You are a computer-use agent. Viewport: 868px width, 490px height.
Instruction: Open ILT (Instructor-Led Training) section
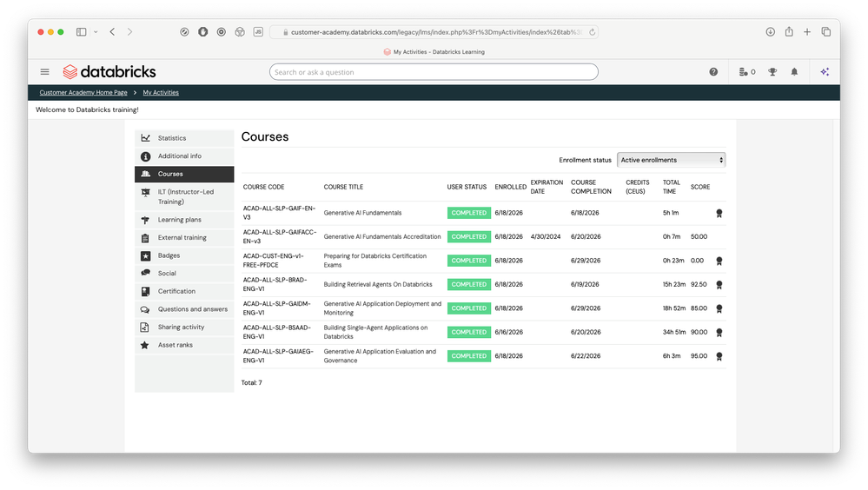click(x=184, y=196)
